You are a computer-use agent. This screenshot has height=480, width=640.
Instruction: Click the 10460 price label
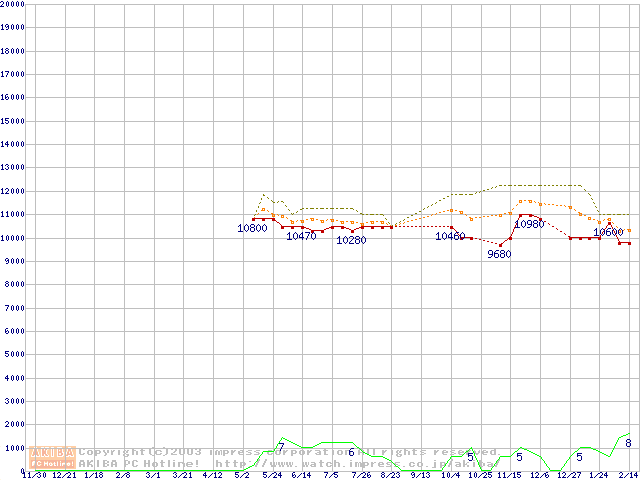(450, 236)
